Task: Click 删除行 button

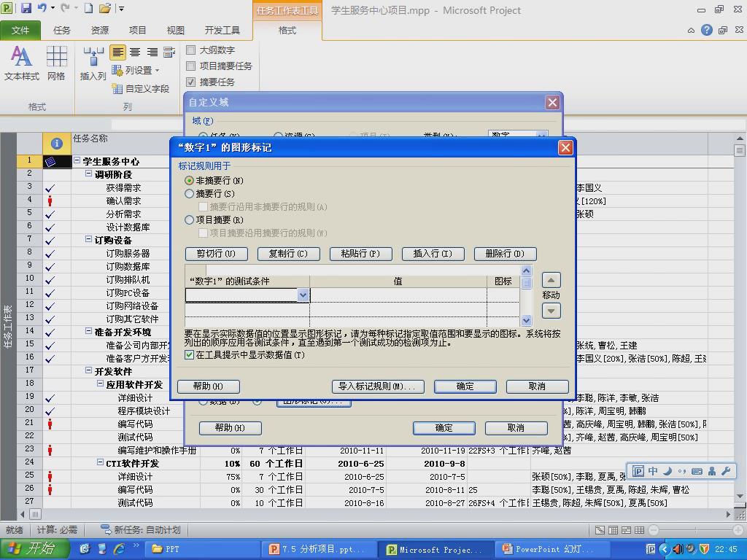Action: tap(505, 254)
